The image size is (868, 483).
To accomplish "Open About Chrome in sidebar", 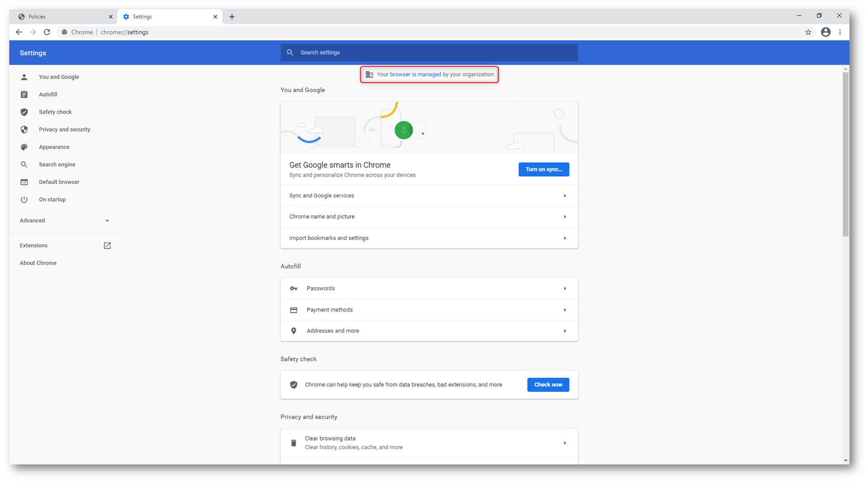I will (38, 263).
